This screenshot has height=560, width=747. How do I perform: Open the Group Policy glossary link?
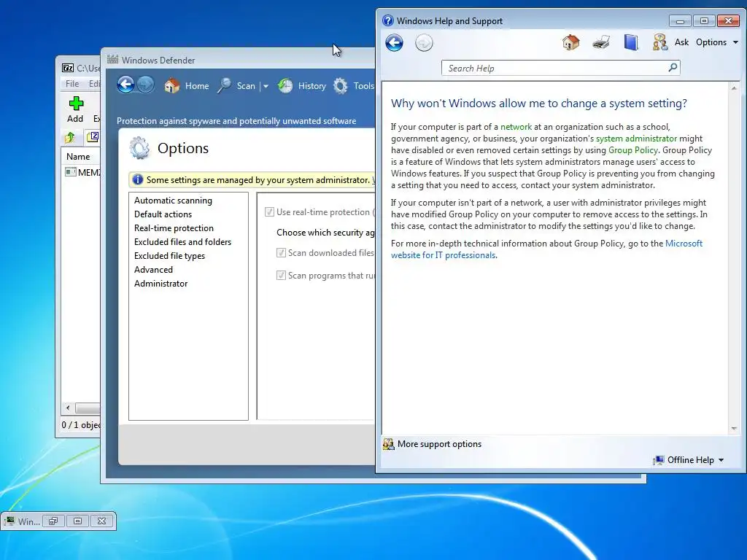pos(633,150)
